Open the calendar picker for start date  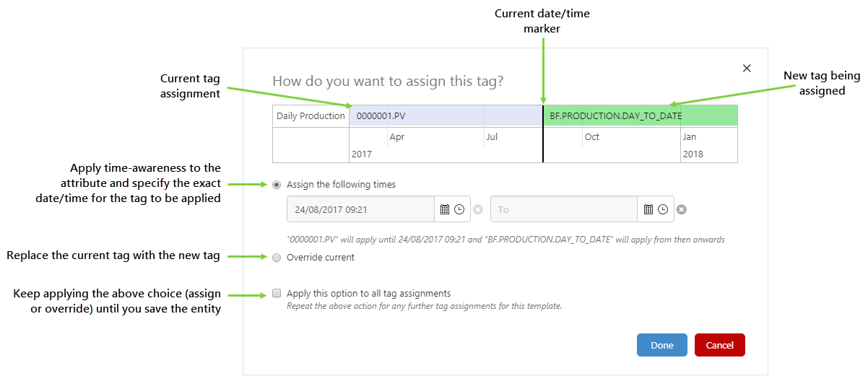tap(446, 209)
